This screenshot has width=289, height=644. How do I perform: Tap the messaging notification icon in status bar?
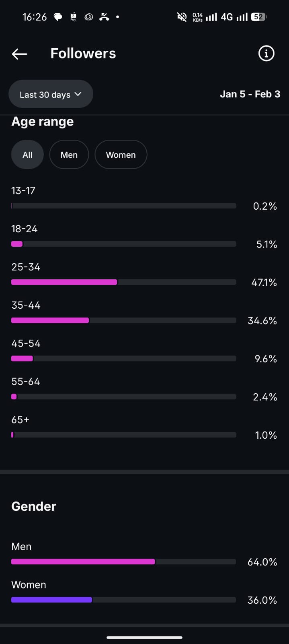[58, 17]
